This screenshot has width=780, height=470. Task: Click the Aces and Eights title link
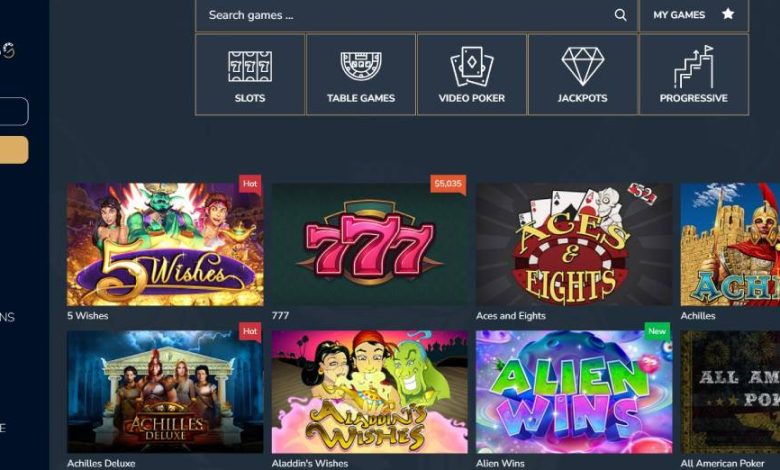(511, 316)
